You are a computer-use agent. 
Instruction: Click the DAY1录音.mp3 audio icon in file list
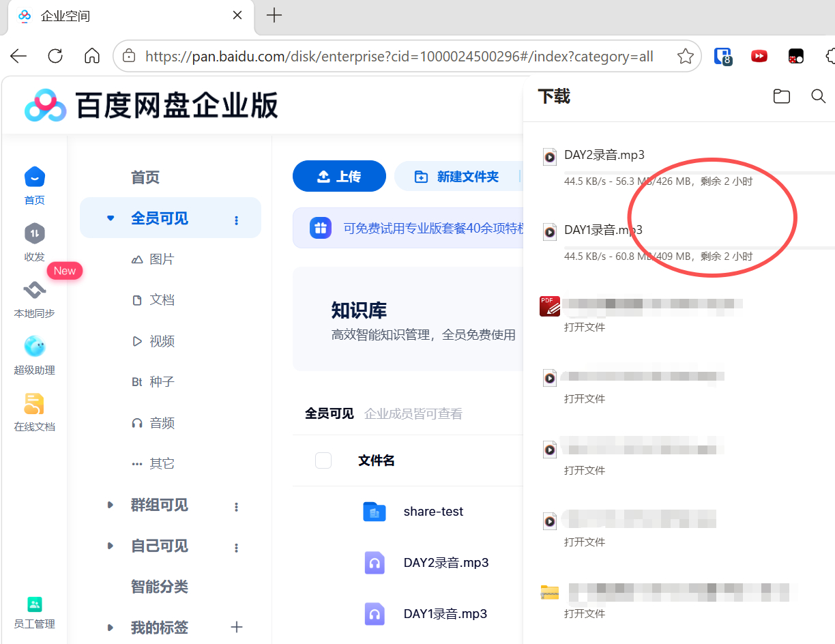375,614
